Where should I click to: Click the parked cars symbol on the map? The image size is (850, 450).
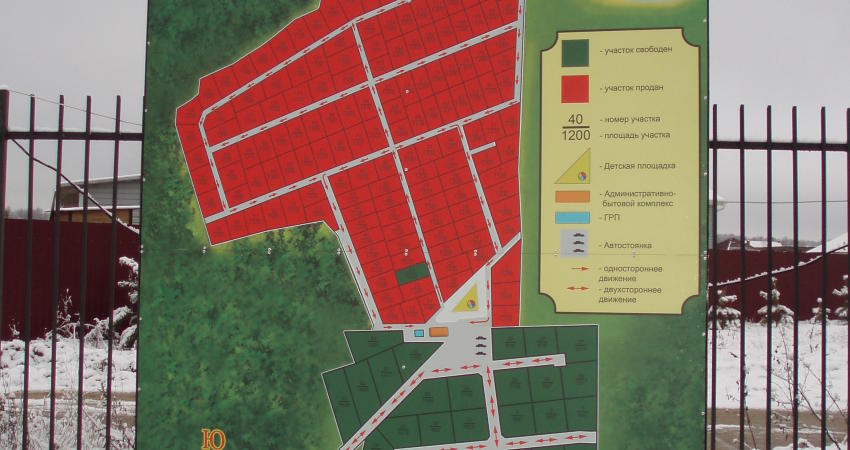click(x=481, y=345)
